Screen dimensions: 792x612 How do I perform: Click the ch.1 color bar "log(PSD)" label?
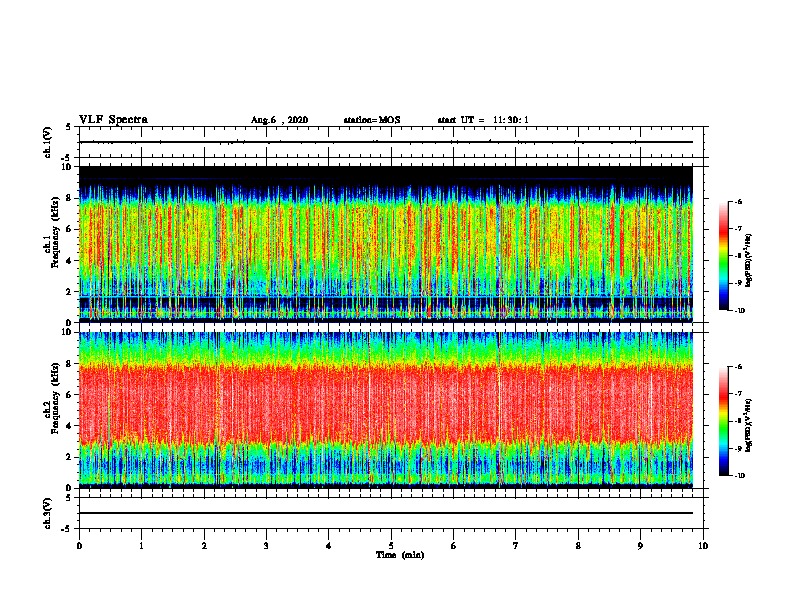click(x=749, y=260)
